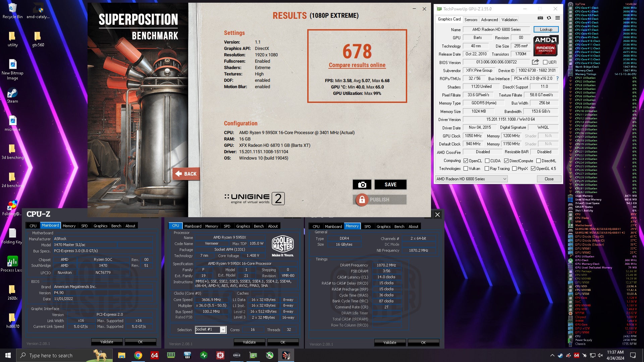The height and width of the screenshot is (362, 644).
Task: Click the Superposition screenshot camera button
Action: (362, 185)
